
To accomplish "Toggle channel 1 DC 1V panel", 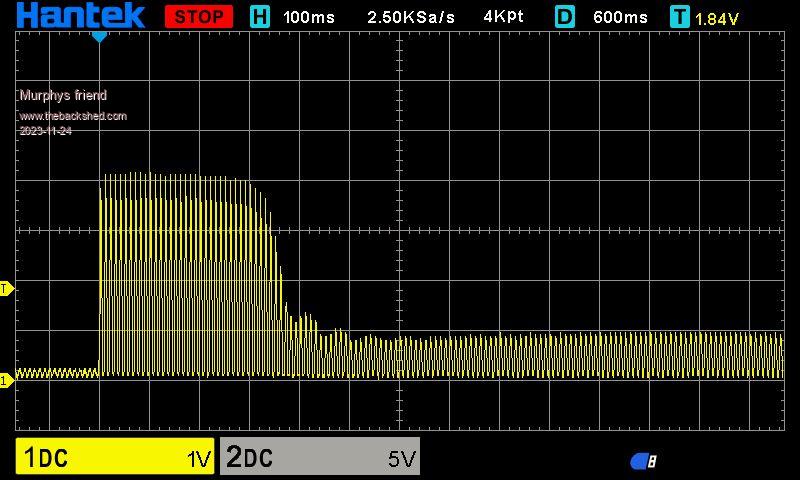I will [115, 458].
